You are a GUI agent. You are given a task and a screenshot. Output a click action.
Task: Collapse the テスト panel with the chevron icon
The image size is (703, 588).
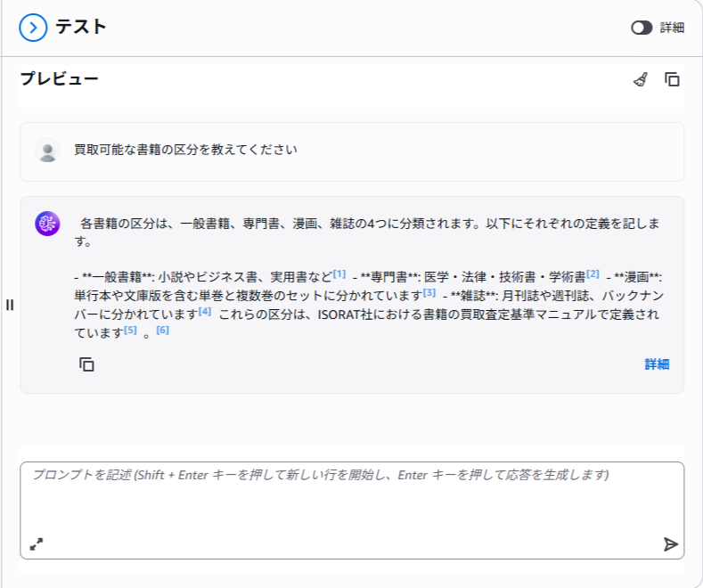(x=33, y=28)
